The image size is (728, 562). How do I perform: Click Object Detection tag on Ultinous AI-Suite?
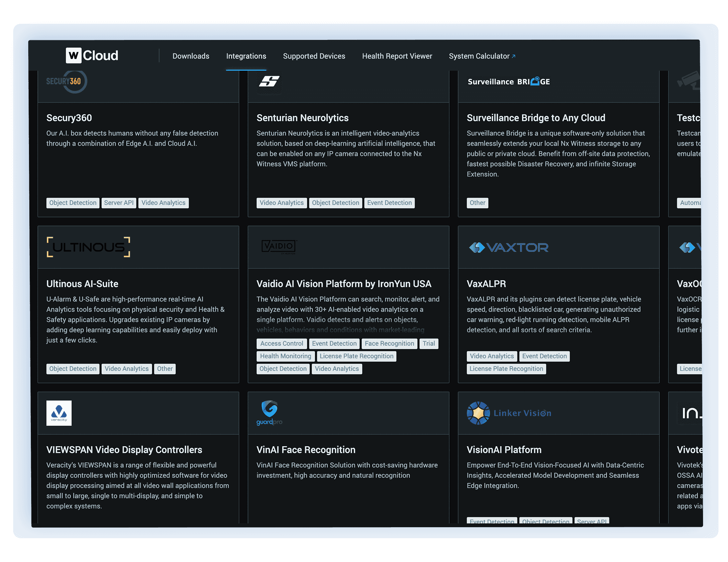click(x=73, y=369)
